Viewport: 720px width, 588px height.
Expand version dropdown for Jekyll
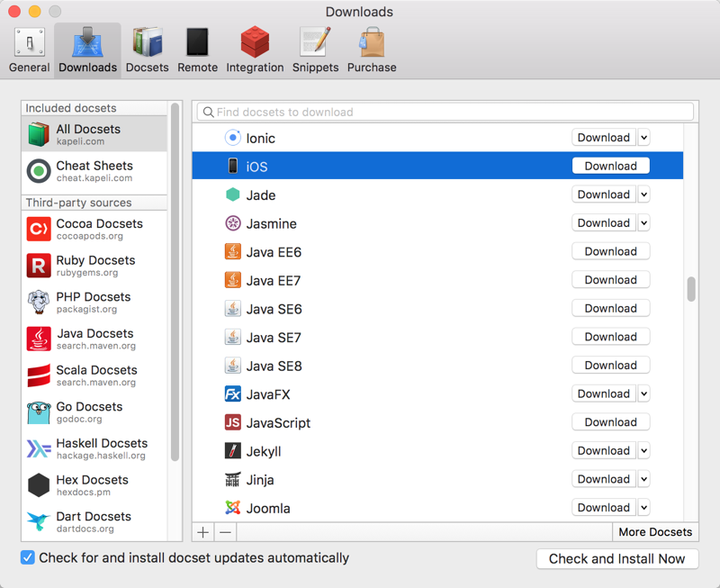(643, 450)
